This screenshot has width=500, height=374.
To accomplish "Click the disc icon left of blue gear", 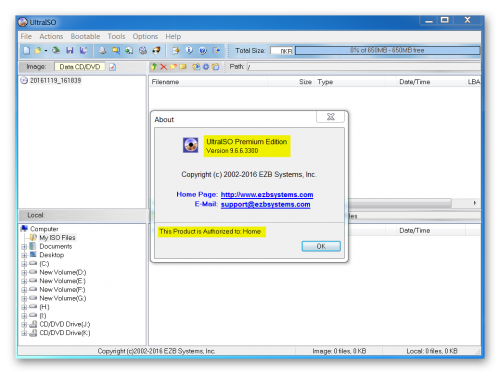I will (x=196, y=67).
